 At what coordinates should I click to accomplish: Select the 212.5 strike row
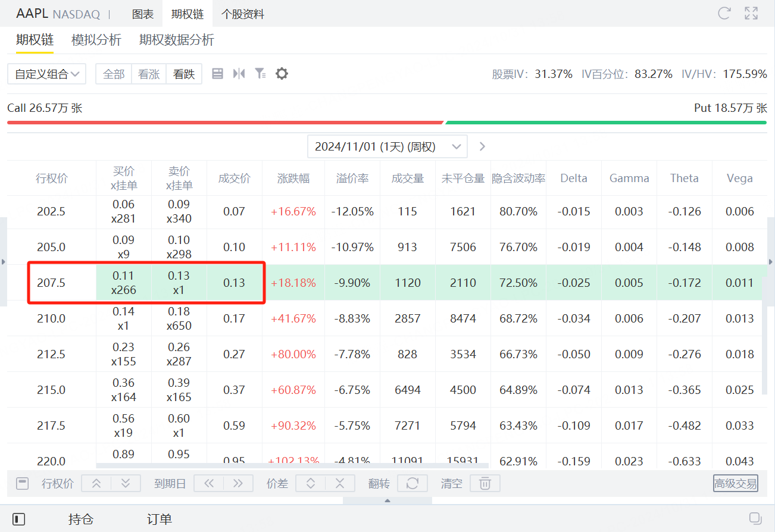pos(387,354)
